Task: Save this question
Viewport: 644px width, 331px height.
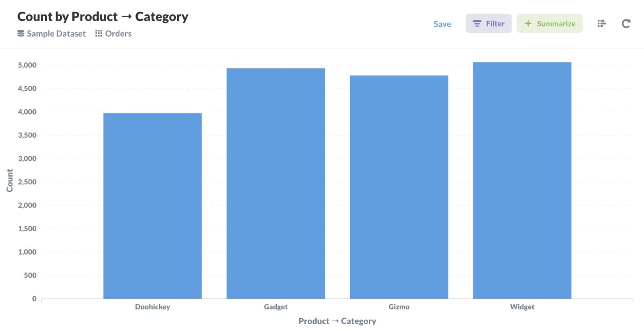Action: (442, 24)
